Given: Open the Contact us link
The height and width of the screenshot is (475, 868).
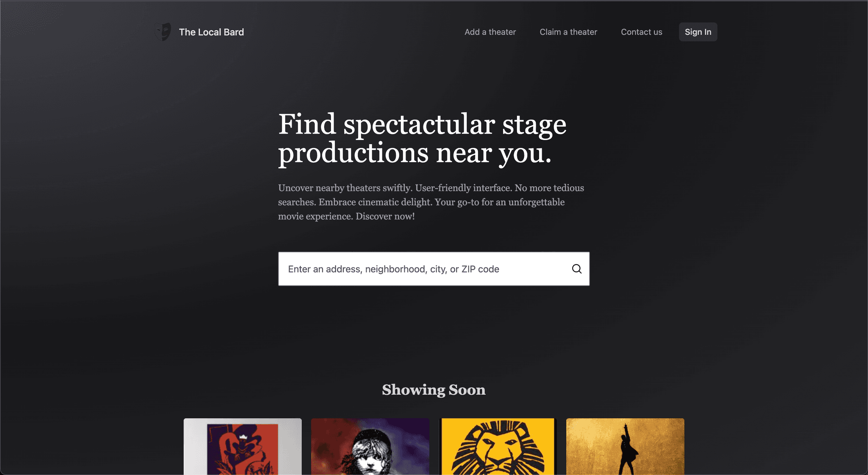Looking at the screenshot, I should coord(641,32).
